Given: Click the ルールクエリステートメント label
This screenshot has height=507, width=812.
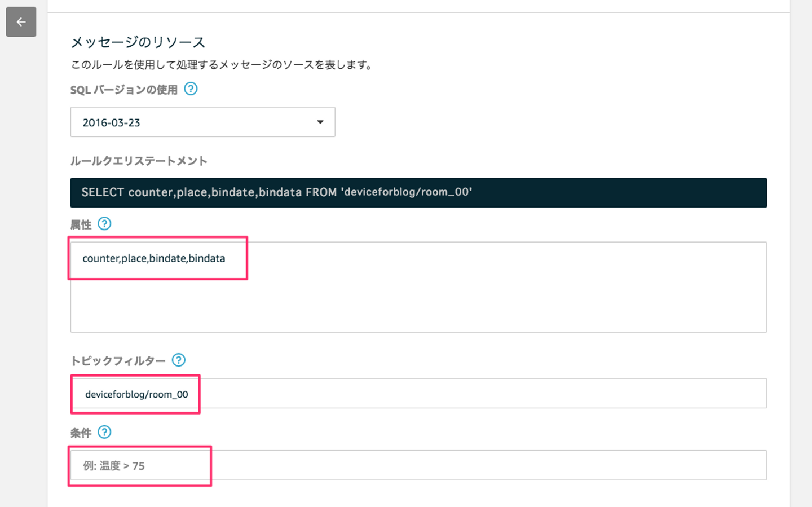Looking at the screenshot, I should (x=139, y=161).
